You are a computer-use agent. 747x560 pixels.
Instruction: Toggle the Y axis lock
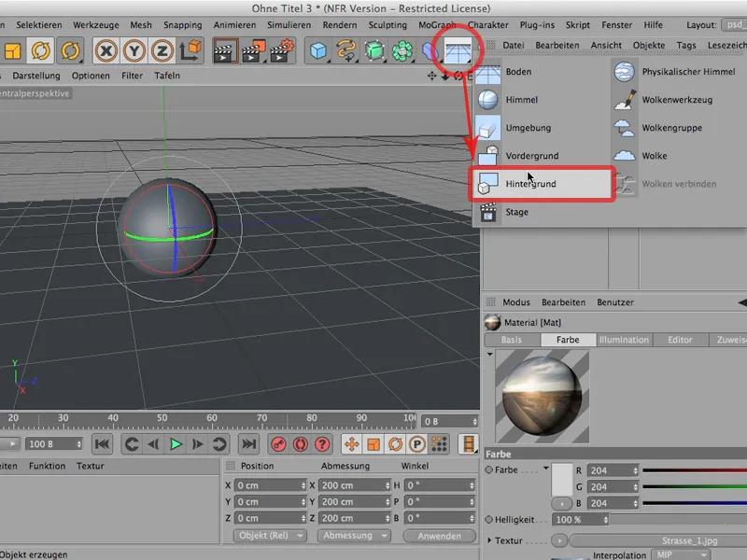[x=134, y=51]
